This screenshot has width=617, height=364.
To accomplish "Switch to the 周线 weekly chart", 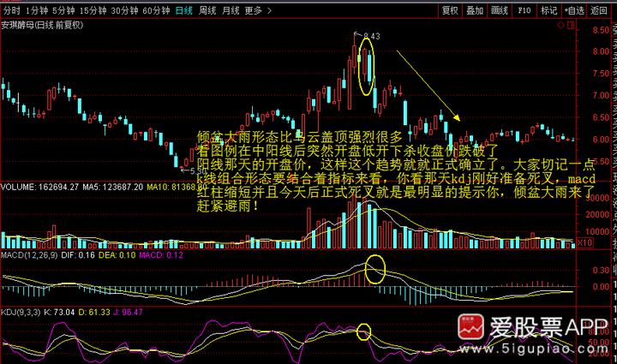I will 207,10.
